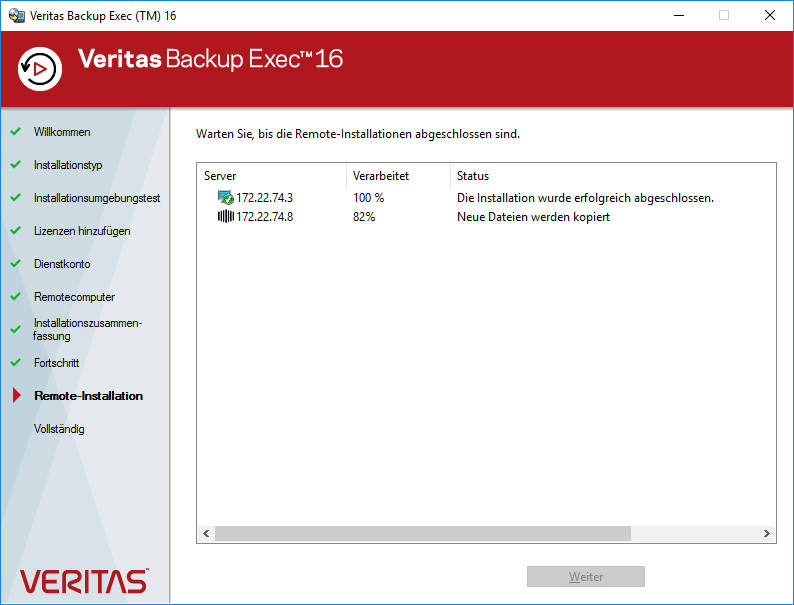Viewport: 794px width, 605px height.
Task: Click the VERITAS logo at bottom left
Action: coord(84,581)
